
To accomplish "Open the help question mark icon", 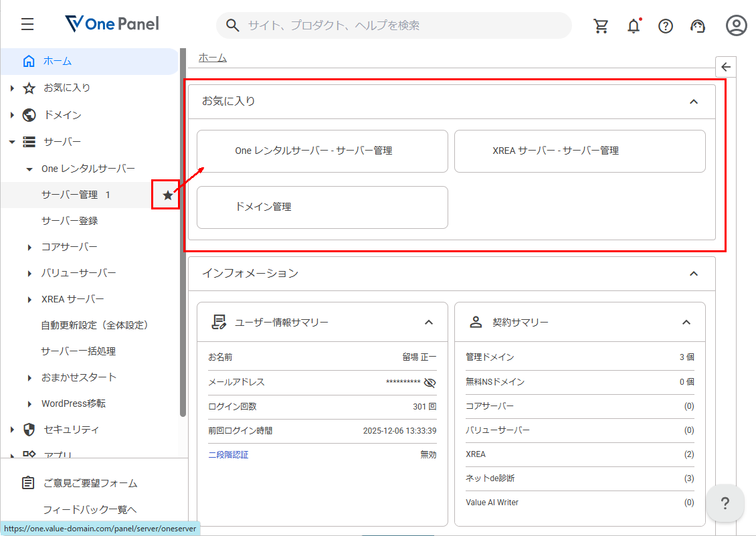I will tap(665, 25).
